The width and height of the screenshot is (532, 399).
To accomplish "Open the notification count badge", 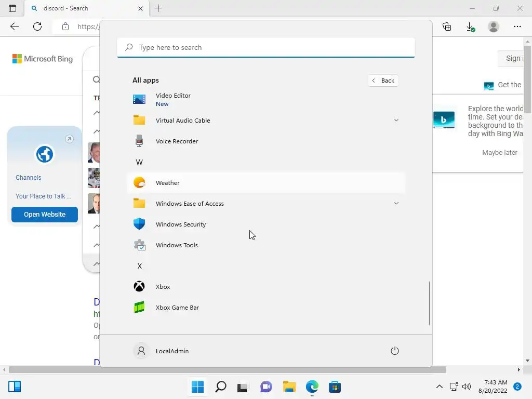I will 517,387.
